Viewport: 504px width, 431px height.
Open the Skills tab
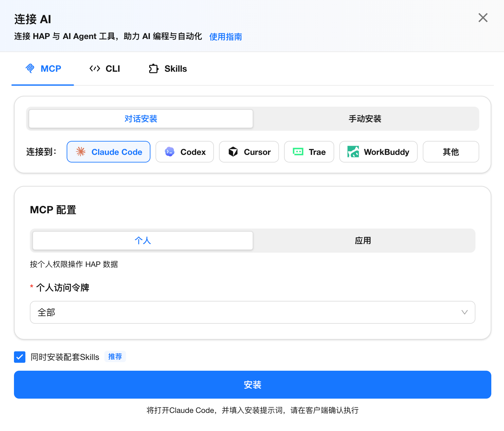click(x=168, y=69)
